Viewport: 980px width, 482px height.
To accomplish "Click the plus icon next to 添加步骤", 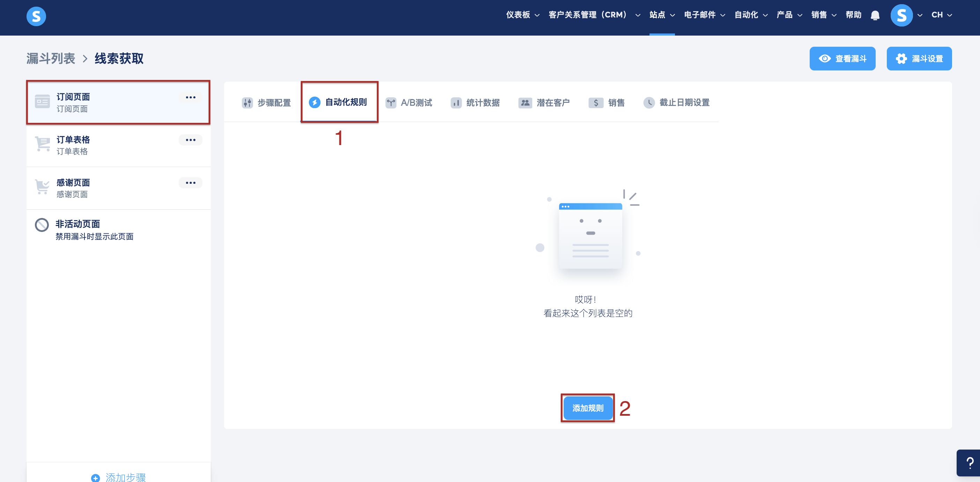I will point(96,477).
